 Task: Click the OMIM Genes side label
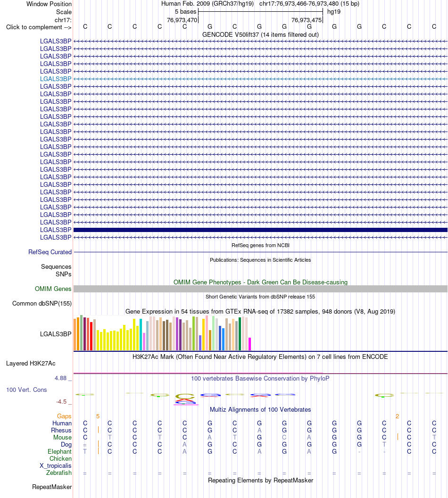(53, 289)
